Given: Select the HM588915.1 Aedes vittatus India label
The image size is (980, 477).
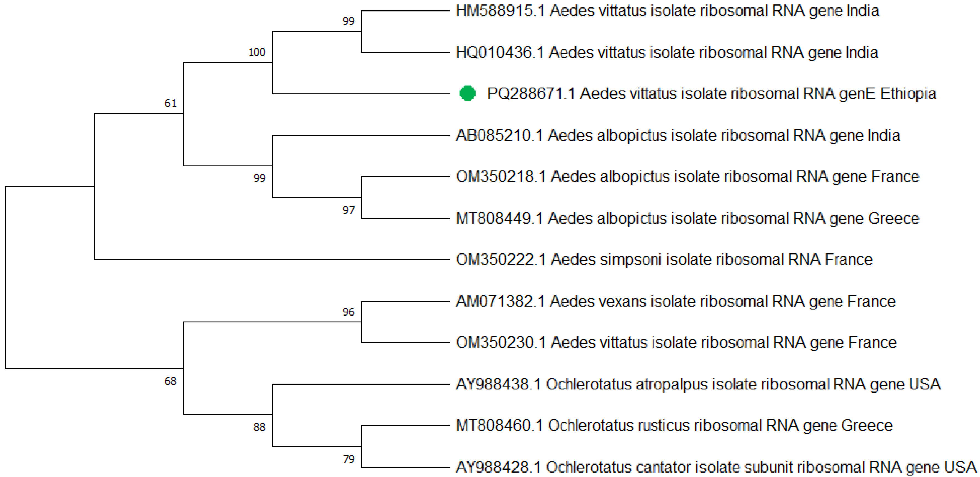Looking at the screenshot, I should coord(667,11).
